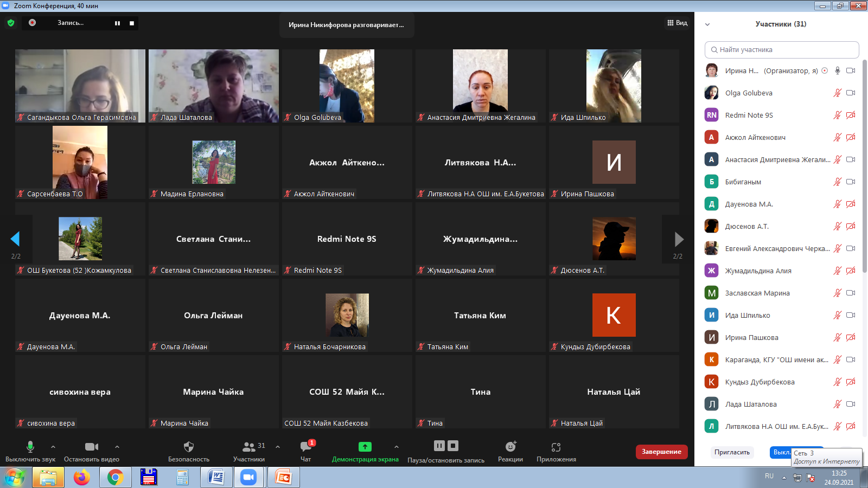Viewport: 868px width, 488px height.
Task: Open the Apps (Приложения) icon
Action: [556, 447]
